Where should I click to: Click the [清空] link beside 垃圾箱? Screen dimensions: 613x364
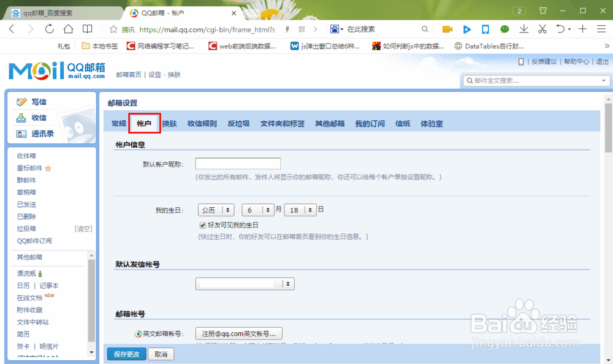pos(83,229)
